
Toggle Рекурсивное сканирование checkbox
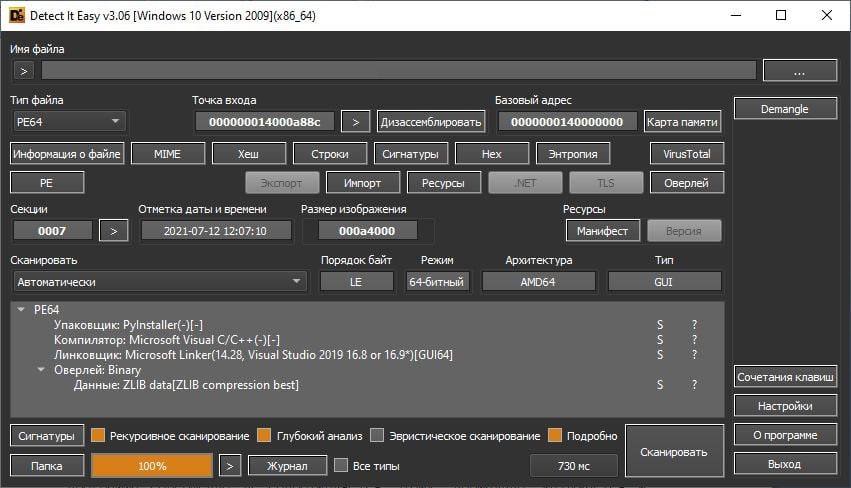[x=98, y=435]
